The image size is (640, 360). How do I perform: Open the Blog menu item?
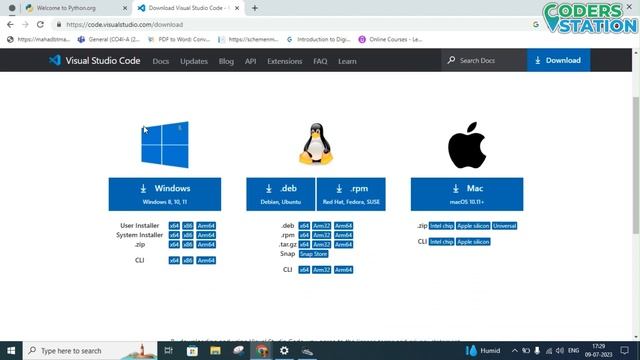click(226, 61)
